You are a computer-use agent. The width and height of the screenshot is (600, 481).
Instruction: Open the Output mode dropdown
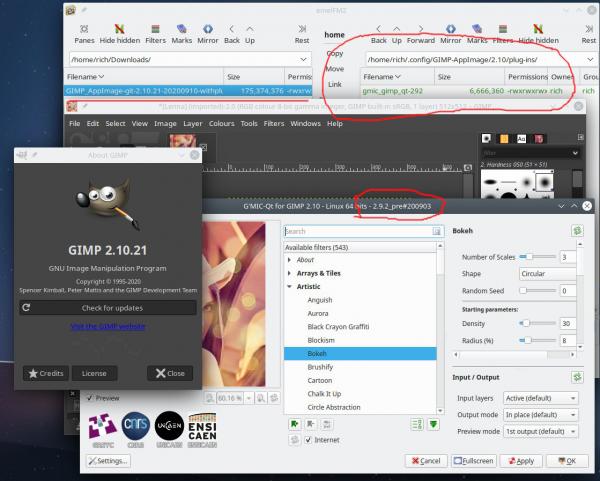pos(540,415)
